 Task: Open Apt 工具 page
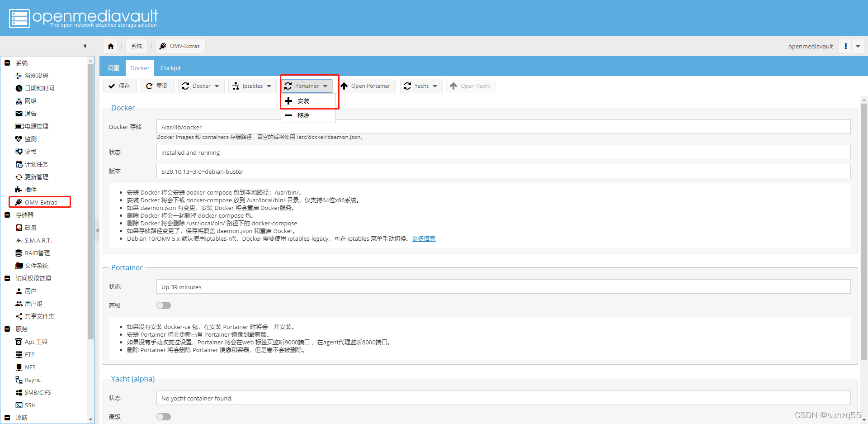(36, 342)
